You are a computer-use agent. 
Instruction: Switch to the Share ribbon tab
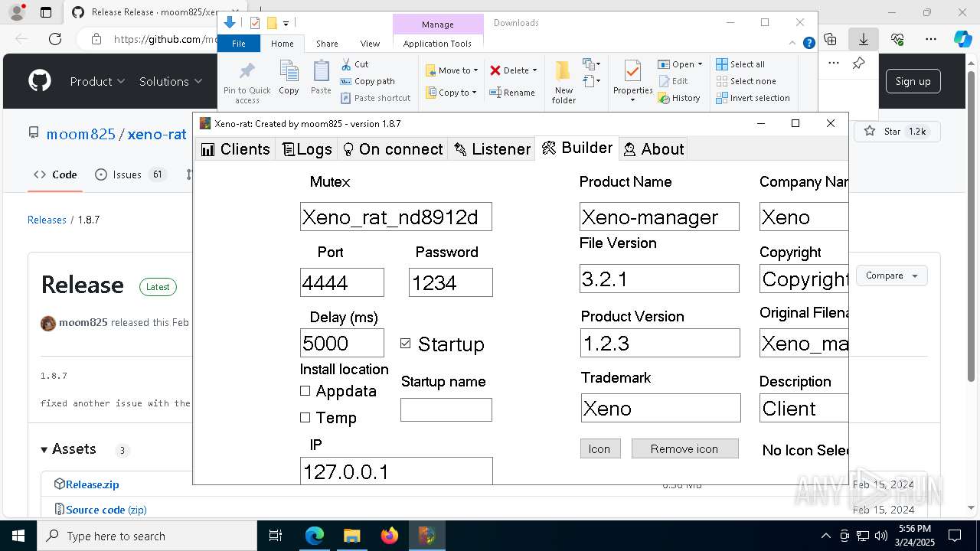click(x=327, y=44)
